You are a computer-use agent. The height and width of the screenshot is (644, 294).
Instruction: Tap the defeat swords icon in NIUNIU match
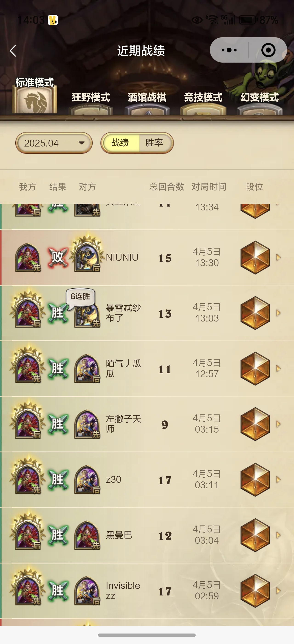pyautogui.click(x=58, y=258)
